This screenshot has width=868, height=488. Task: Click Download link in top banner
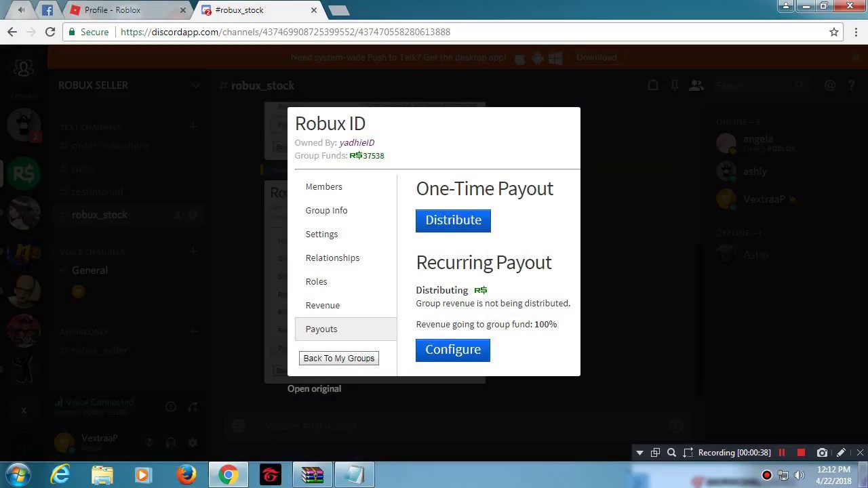click(x=597, y=58)
